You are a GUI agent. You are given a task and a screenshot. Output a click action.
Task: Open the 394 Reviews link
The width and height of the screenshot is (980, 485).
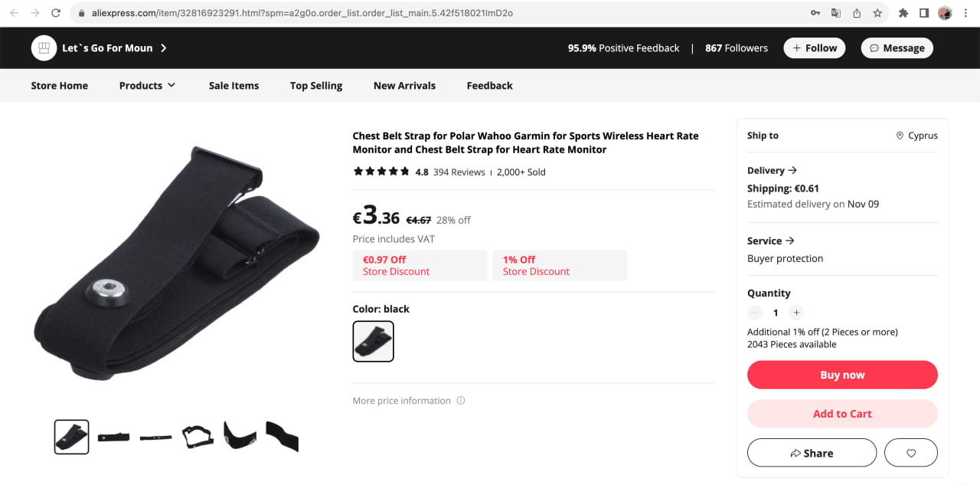(459, 172)
